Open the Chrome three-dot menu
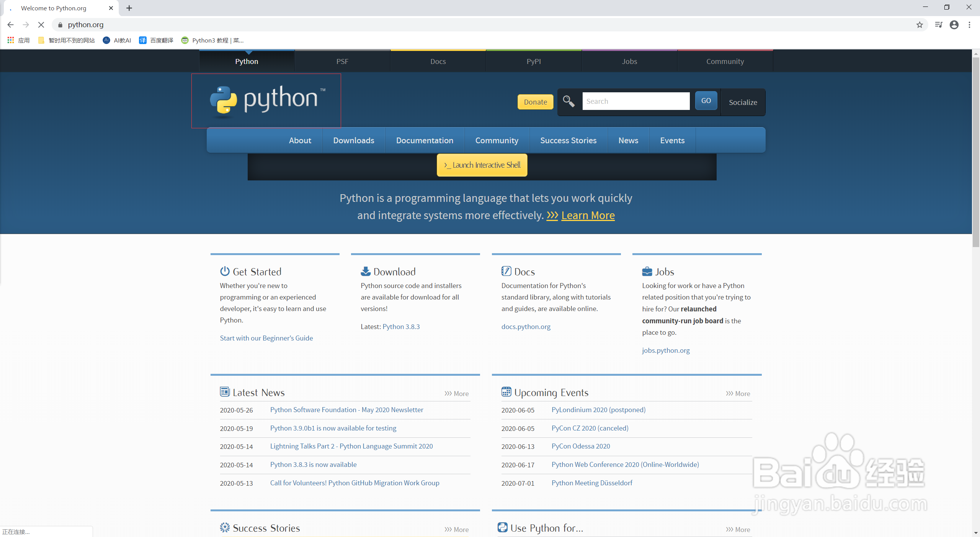This screenshot has width=980, height=537. click(969, 25)
